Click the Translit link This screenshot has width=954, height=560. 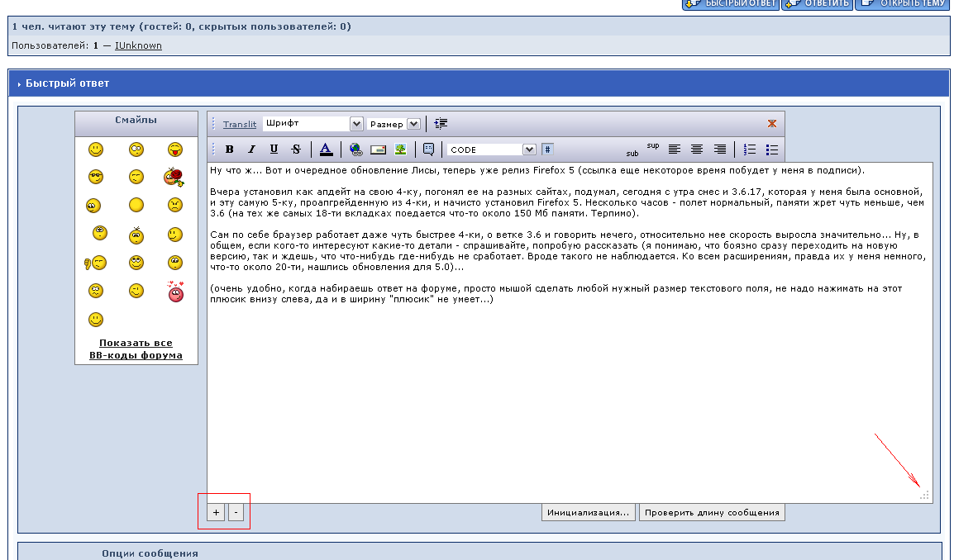(240, 124)
